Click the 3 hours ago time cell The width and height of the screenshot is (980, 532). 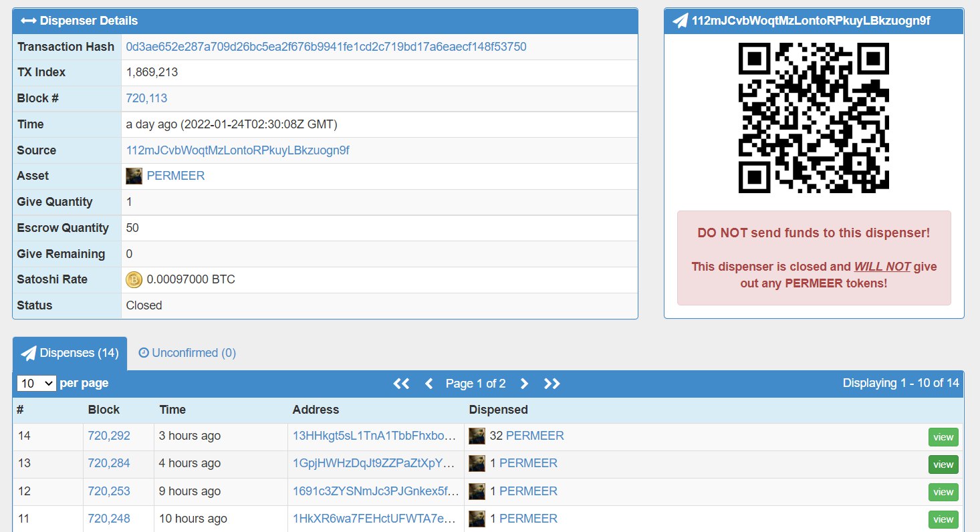(190, 436)
